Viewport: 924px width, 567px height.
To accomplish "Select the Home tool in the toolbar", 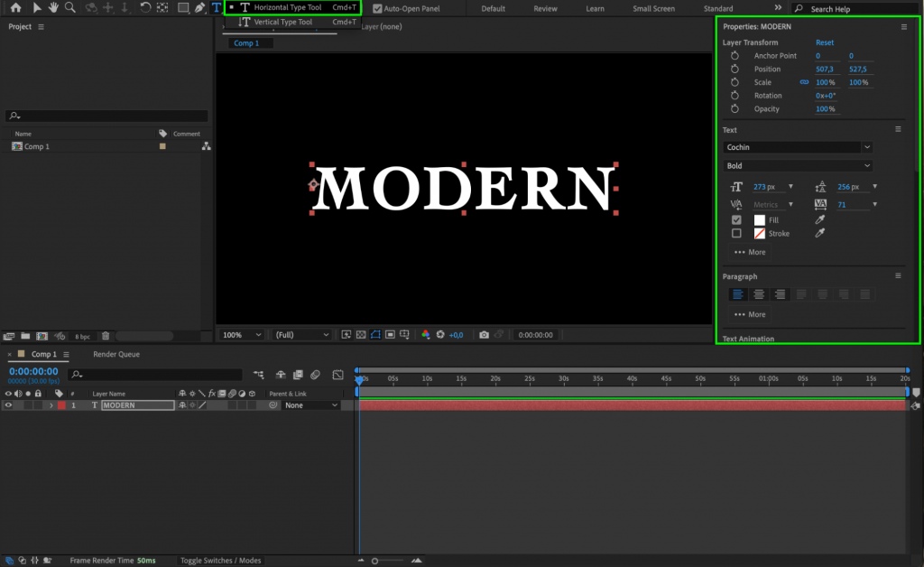I will 16,8.
